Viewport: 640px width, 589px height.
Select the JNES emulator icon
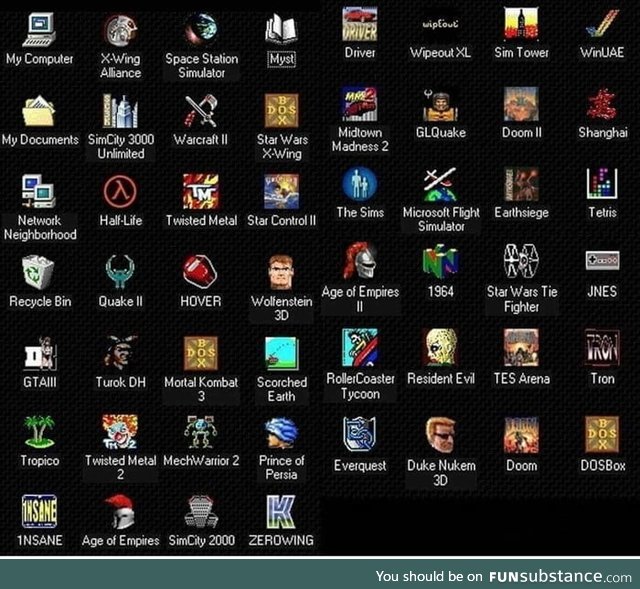602,260
